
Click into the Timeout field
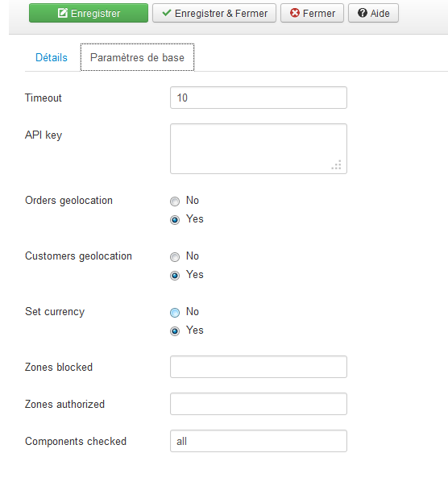coord(259,98)
